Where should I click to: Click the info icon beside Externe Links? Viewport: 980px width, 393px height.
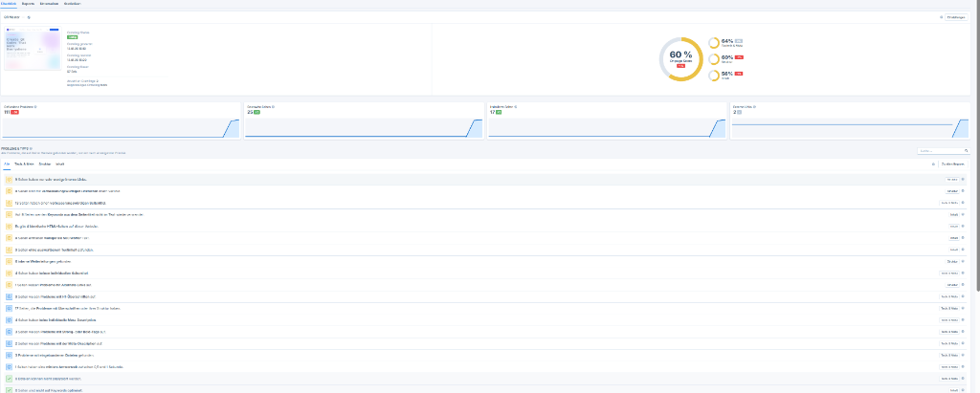click(755, 106)
